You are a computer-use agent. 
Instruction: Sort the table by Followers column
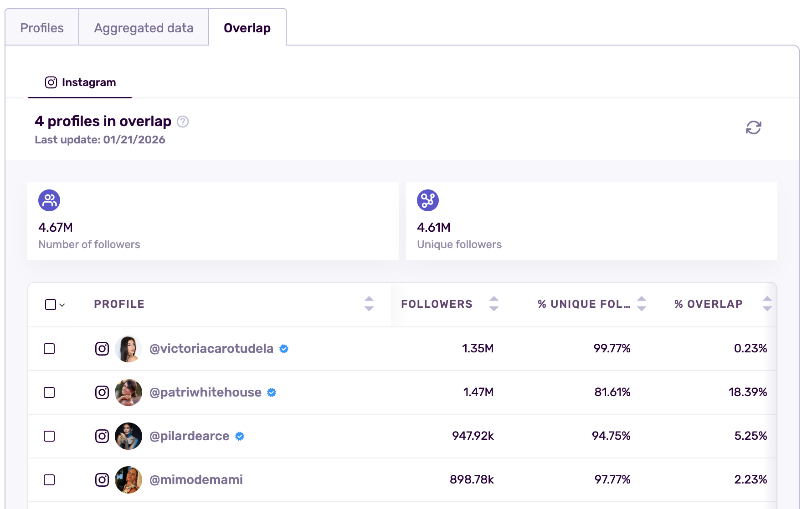[493, 304]
